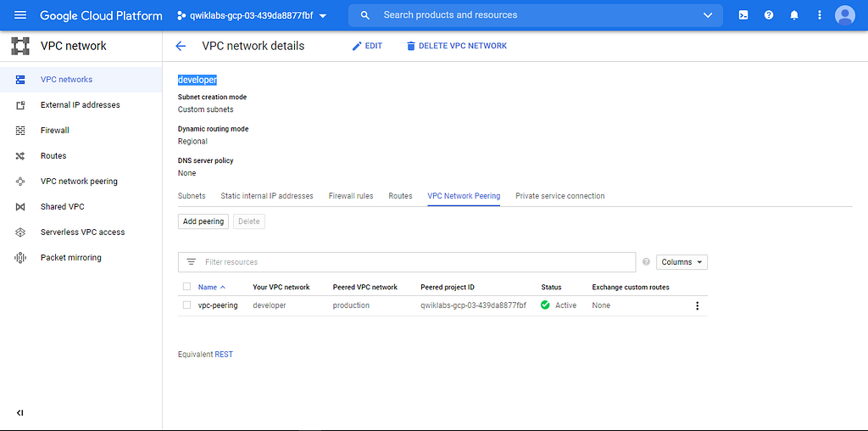Image resolution: width=868 pixels, height=431 pixels.
Task: Click the Add peering button
Action: pyautogui.click(x=203, y=221)
